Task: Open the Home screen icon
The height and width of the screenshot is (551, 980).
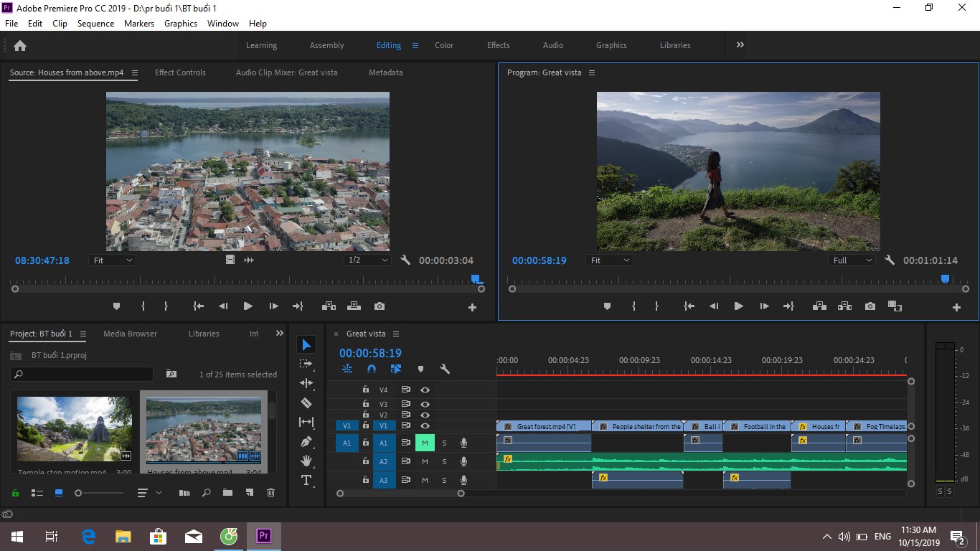Action: click(x=20, y=45)
